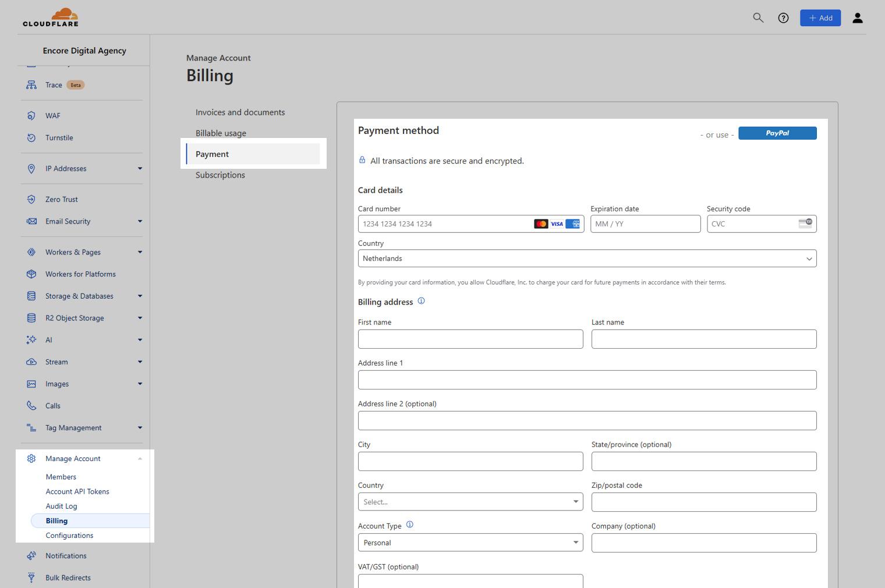Click the PayPal button
This screenshot has width=885, height=588.
point(777,133)
